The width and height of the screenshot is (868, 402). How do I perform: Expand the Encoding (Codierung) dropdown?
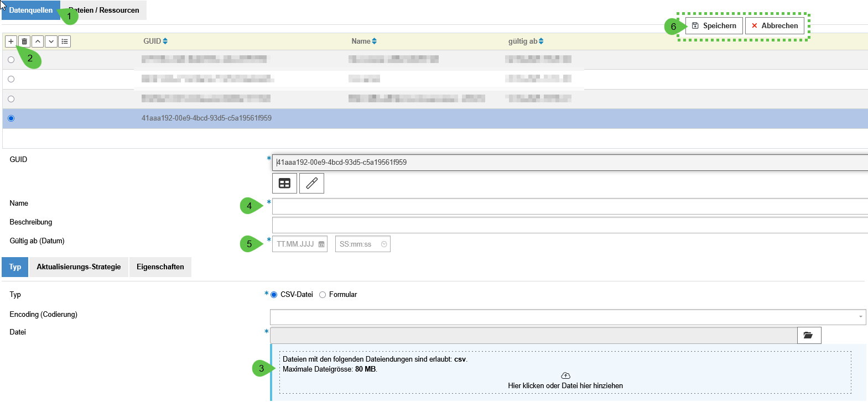point(860,317)
